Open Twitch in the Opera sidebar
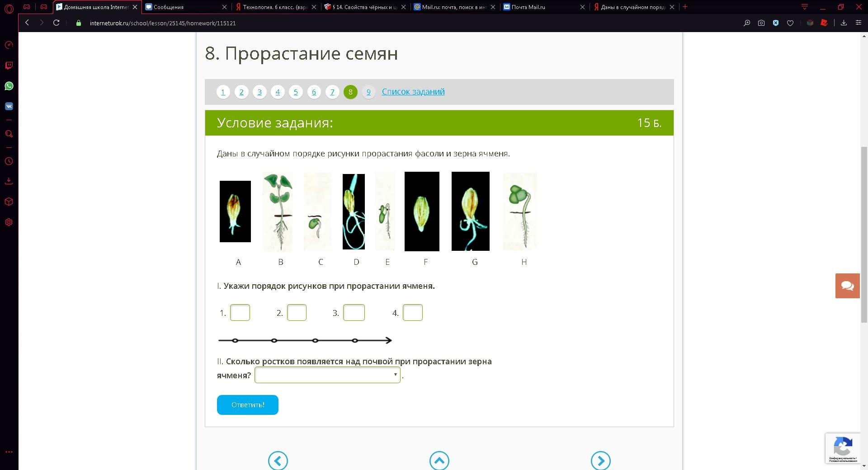 pos(9,66)
